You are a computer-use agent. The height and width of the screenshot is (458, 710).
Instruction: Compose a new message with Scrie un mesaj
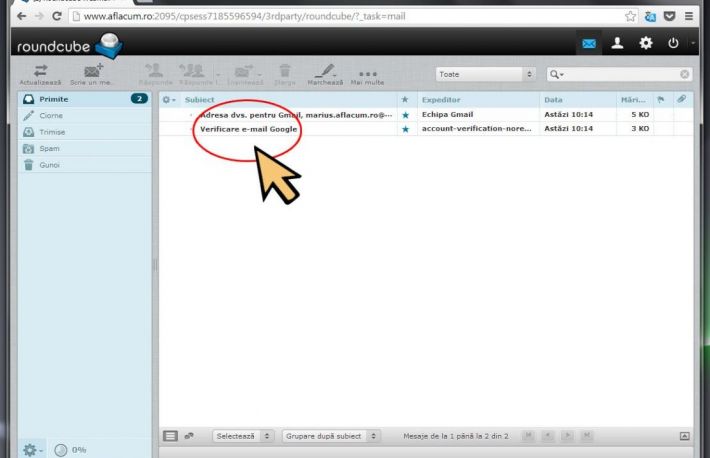pos(94,70)
